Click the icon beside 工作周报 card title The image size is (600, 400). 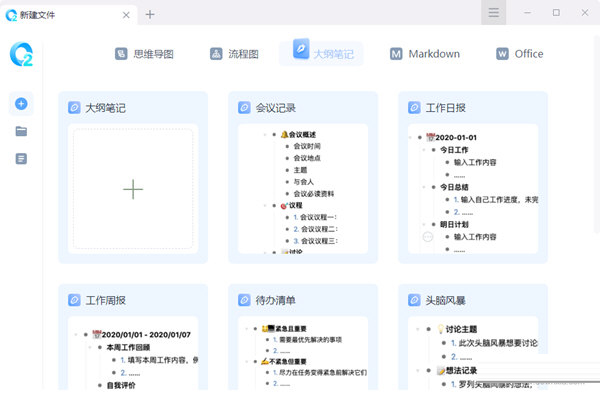(74, 300)
